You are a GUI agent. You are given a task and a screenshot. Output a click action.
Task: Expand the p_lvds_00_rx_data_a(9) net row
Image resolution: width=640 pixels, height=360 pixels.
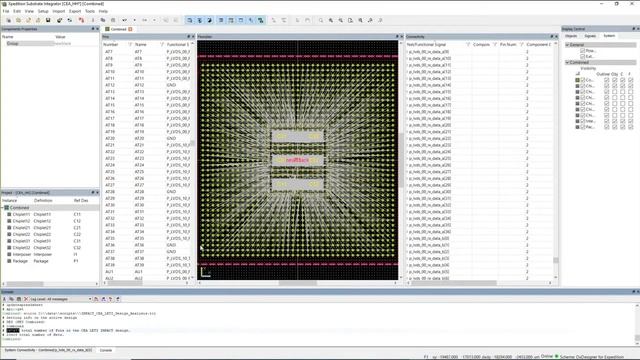pyautogui.click(x=407, y=52)
